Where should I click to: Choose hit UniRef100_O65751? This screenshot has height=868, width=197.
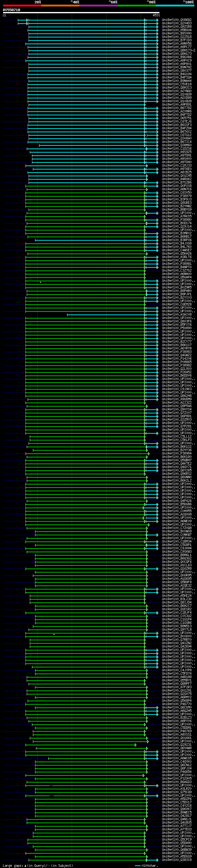[177, 118]
